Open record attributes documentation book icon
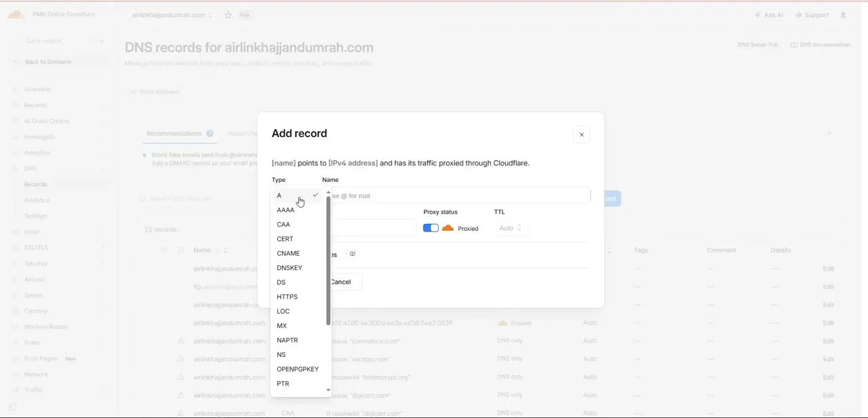The image size is (868, 418). tap(352, 254)
